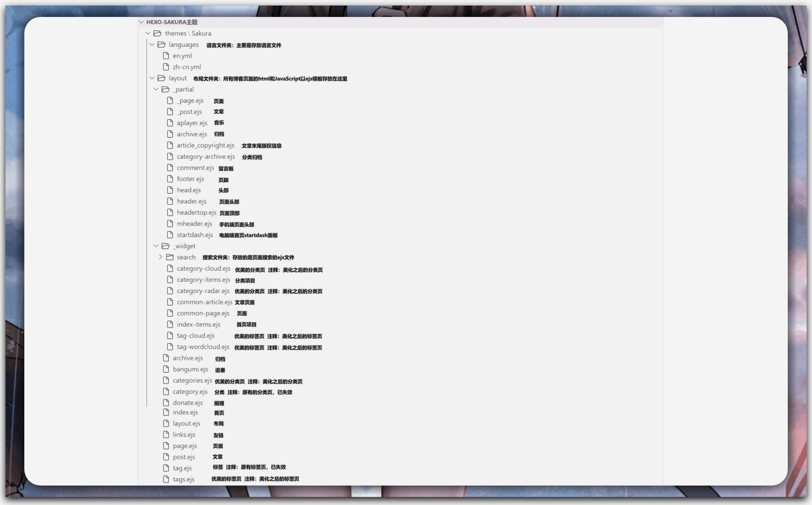Click the annotation '搜索文件夹：存放的是页面搜索的ejs文件'
This screenshot has height=505, width=812.
point(248,257)
